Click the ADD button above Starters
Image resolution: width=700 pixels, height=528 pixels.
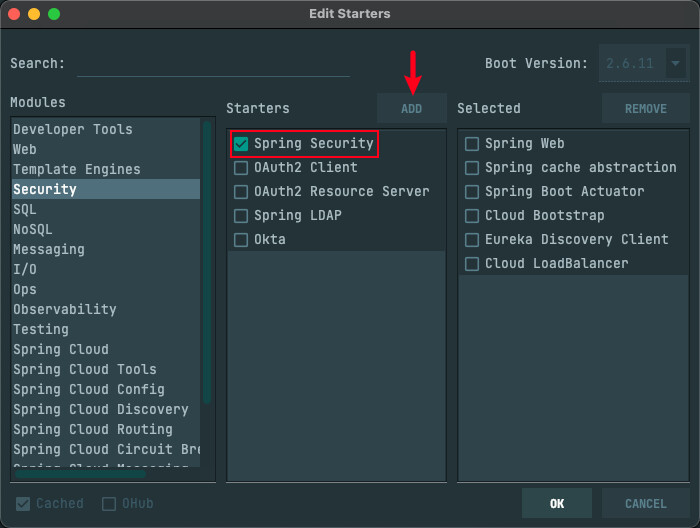[x=412, y=108]
